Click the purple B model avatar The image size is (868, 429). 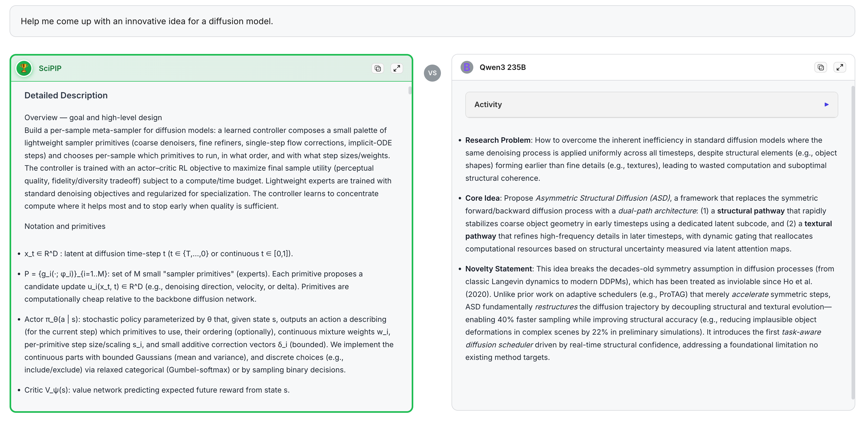coord(467,68)
